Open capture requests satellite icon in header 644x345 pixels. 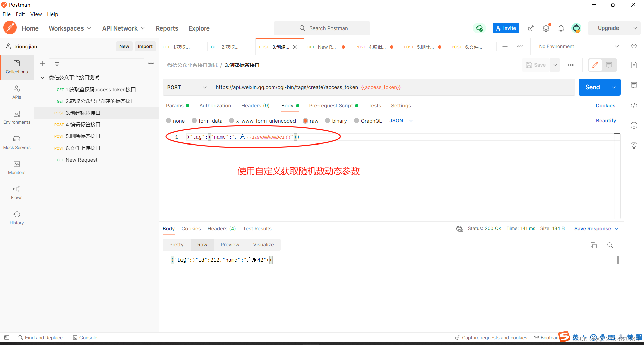pos(531,28)
